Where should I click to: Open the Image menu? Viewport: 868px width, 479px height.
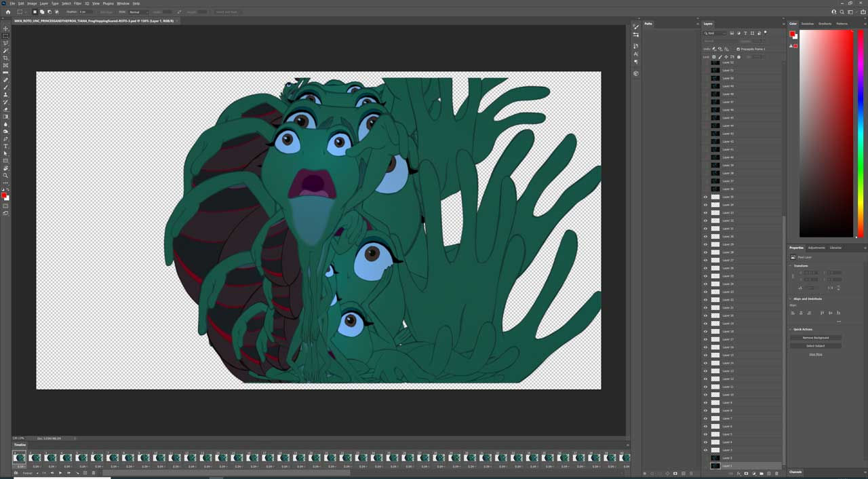pos(32,3)
